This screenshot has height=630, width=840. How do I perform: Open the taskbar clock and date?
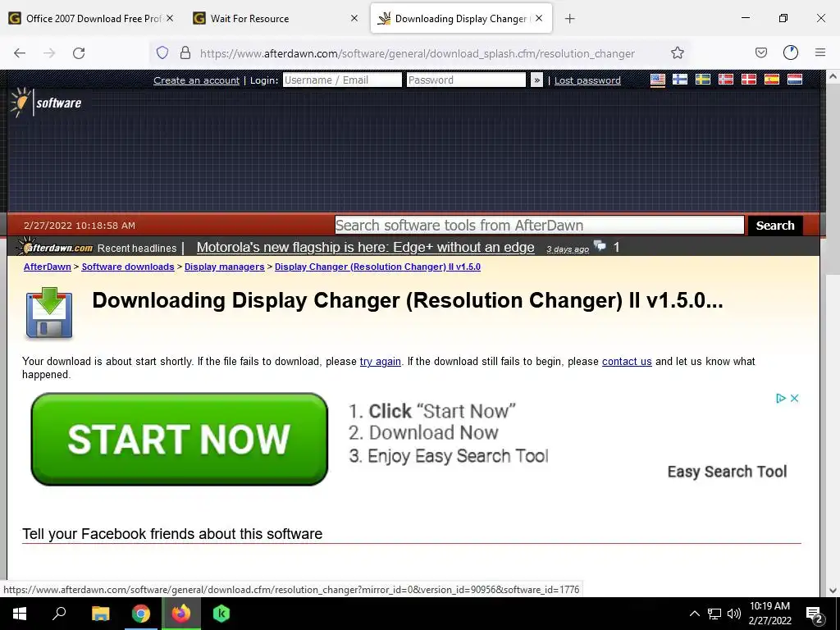(769, 614)
